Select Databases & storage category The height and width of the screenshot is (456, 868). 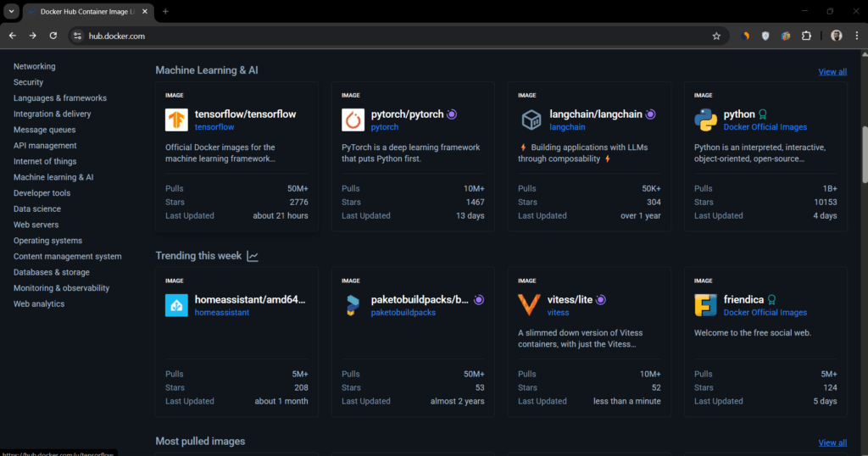tap(52, 272)
